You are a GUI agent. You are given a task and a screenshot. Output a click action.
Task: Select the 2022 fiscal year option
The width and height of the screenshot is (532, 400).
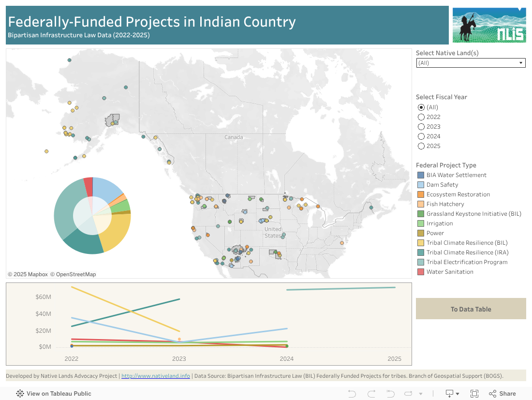pos(421,117)
